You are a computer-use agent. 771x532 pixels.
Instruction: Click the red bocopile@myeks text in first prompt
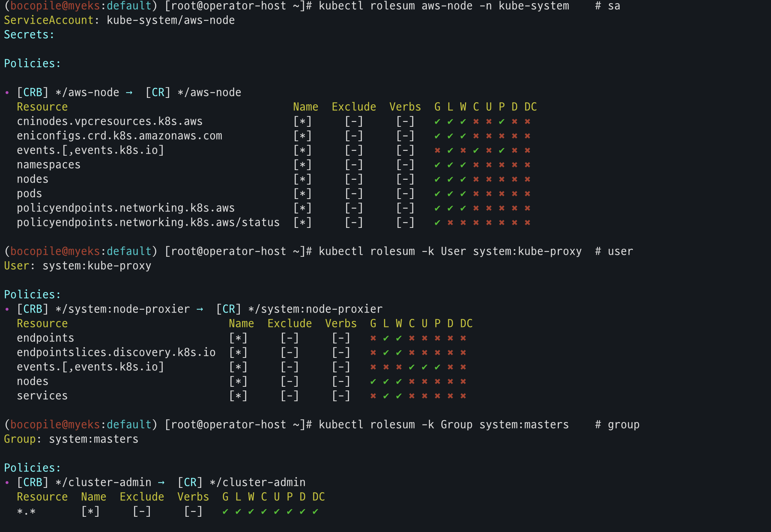click(55, 6)
